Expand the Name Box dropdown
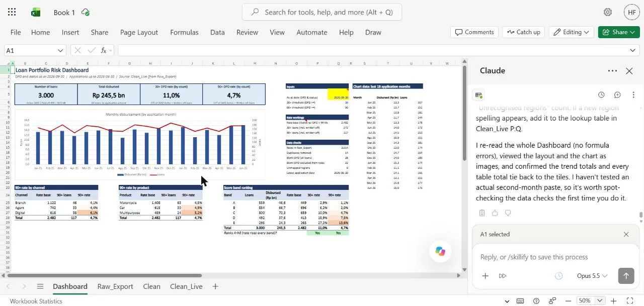 point(61,50)
